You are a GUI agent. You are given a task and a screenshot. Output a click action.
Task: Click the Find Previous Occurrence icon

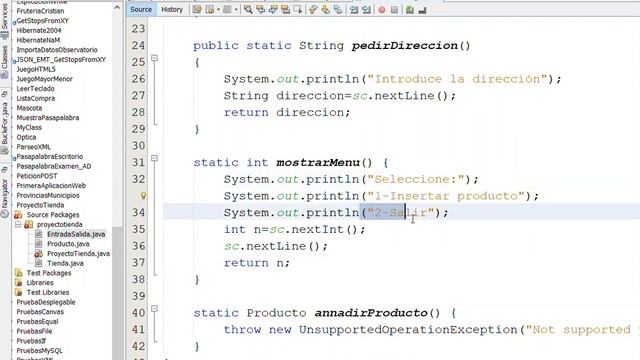coord(260,9)
